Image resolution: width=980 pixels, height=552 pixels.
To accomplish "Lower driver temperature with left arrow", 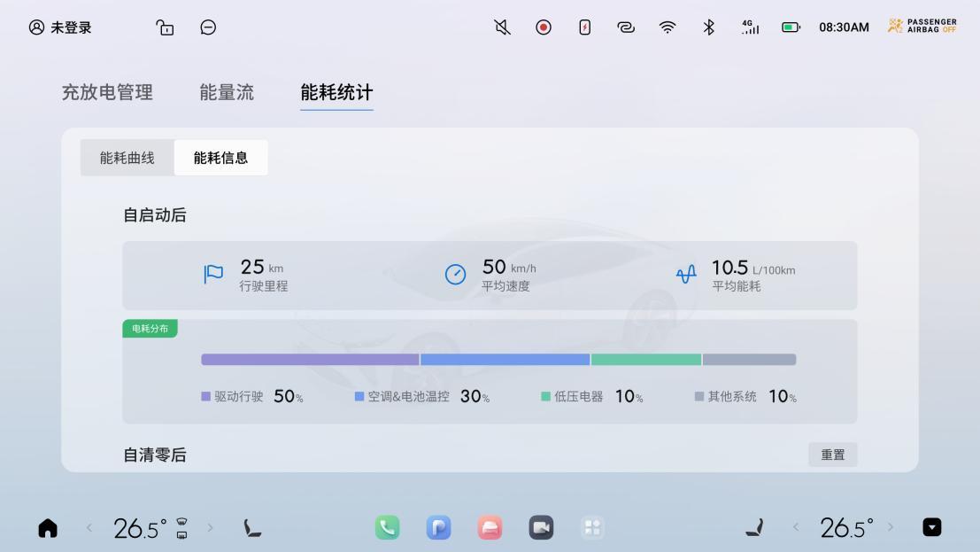I will pos(89,528).
